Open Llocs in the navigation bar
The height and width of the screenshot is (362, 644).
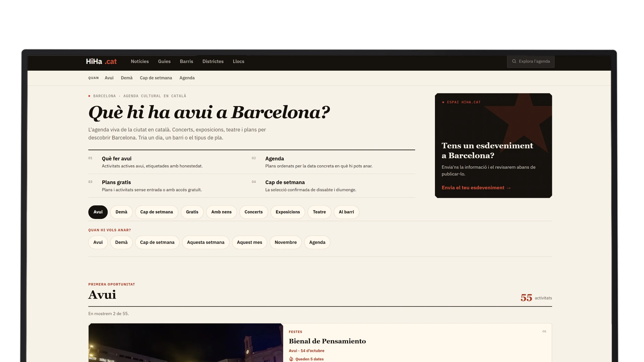pyautogui.click(x=238, y=61)
